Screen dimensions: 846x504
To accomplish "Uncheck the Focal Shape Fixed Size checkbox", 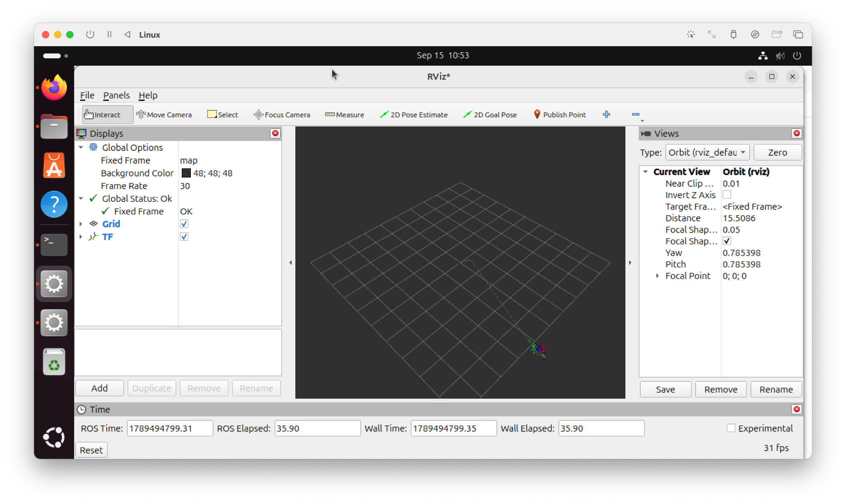I will (x=727, y=241).
